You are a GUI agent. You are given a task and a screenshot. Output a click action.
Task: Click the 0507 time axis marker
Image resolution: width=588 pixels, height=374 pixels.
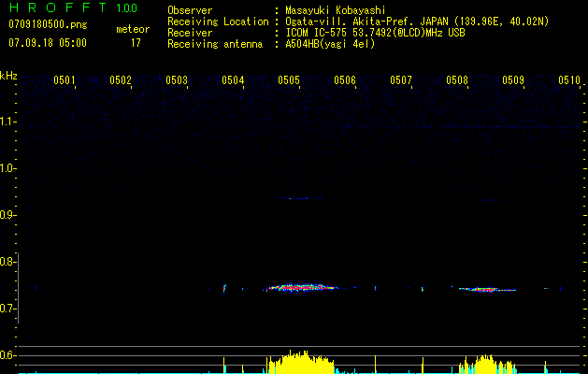tap(401, 79)
